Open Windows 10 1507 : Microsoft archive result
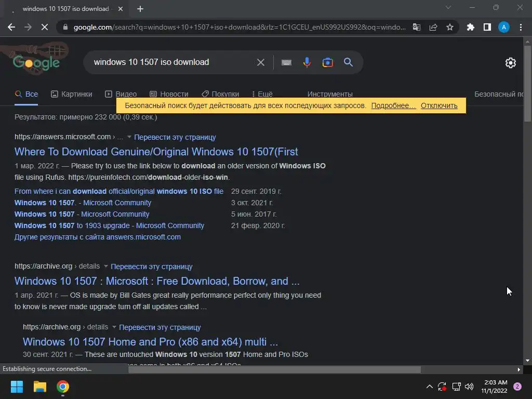 coord(157,281)
